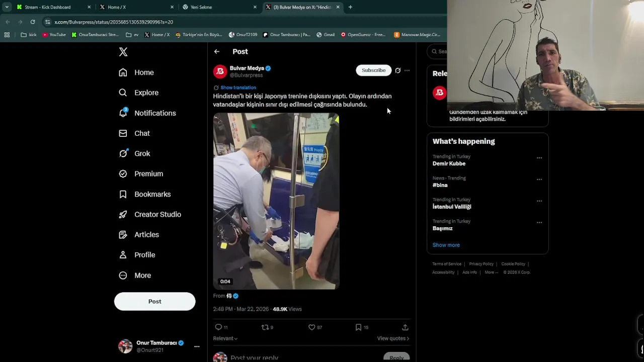The height and width of the screenshot is (362, 644).
Task: Open Chat envelope in sidebar
Action: [123, 133]
